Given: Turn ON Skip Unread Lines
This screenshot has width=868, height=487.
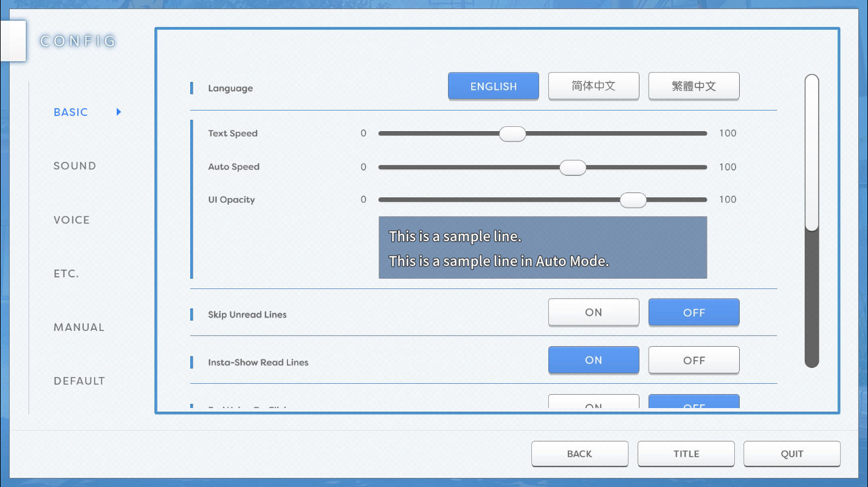Looking at the screenshot, I should click(x=593, y=313).
